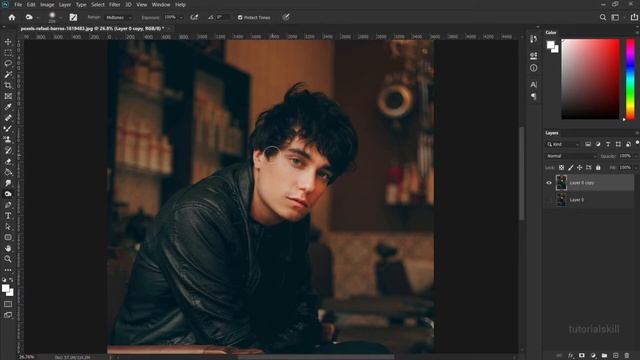Open the Info panel icon
Viewport: 640px width, 360px height.
coord(533,68)
